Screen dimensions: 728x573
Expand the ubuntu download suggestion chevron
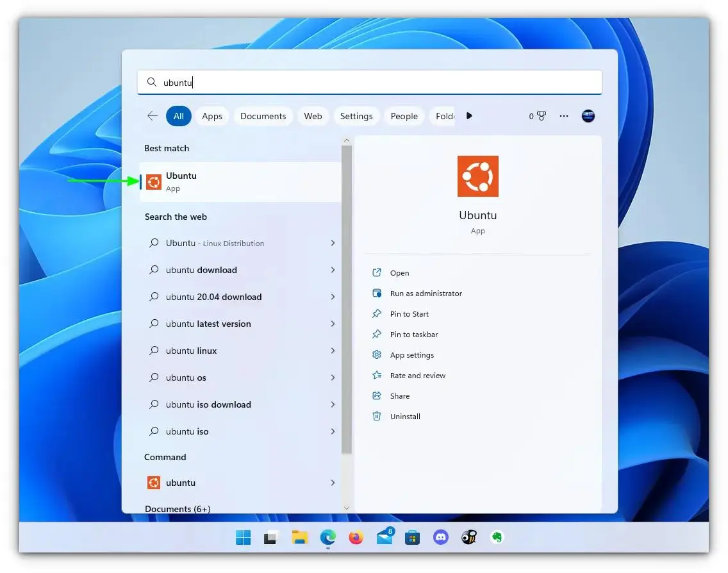pyautogui.click(x=333, y=270)
